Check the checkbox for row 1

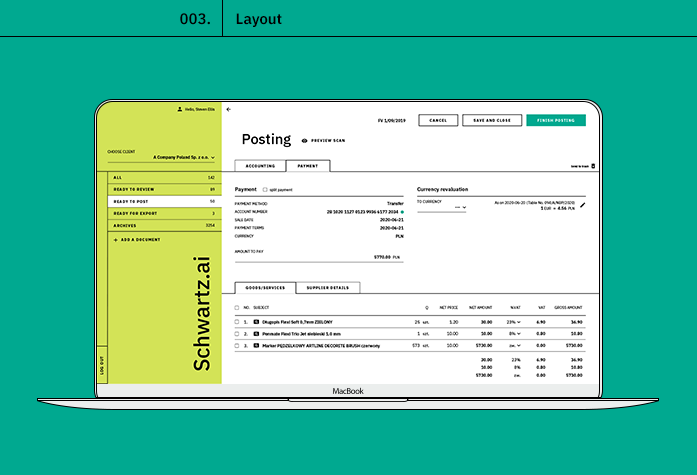(237, 322)
